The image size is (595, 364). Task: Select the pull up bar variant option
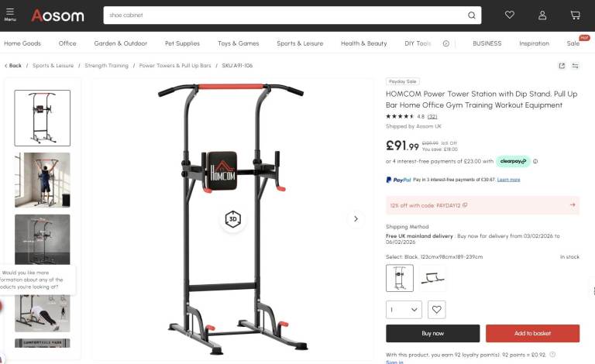pyautogui.click(x=432, y=278)
